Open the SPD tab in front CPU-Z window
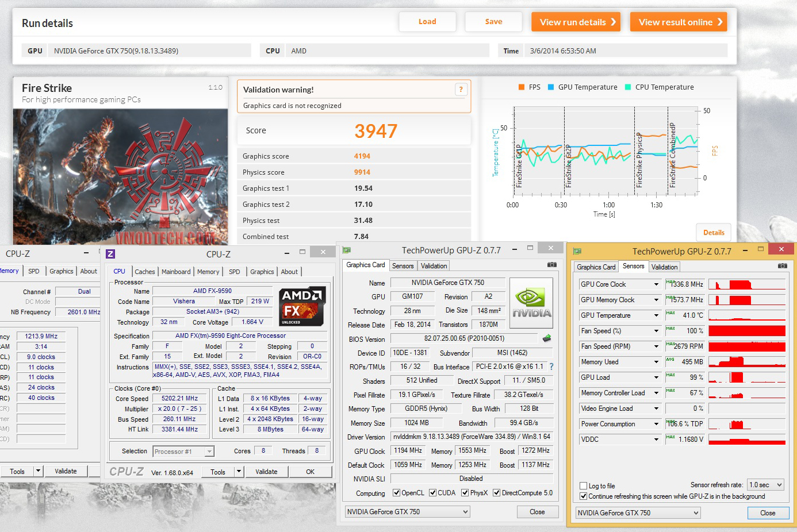797x532 pixels. pyautogui.click(x=235, y=272)
